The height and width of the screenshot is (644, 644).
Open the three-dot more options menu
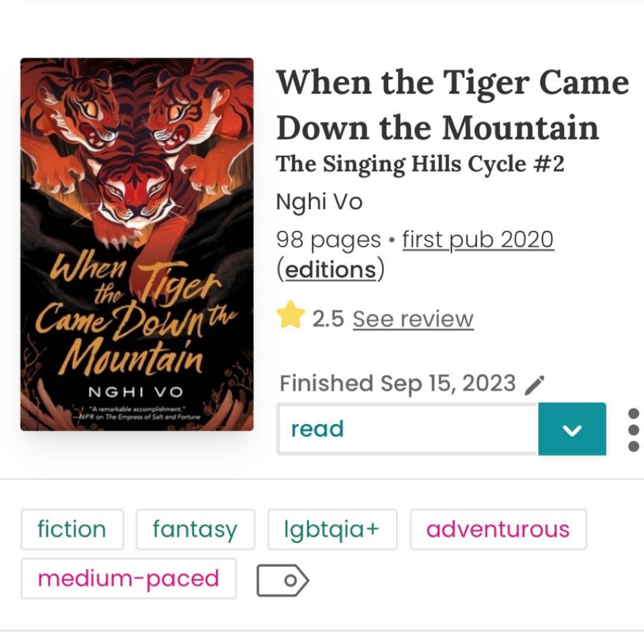coord(633,429)
